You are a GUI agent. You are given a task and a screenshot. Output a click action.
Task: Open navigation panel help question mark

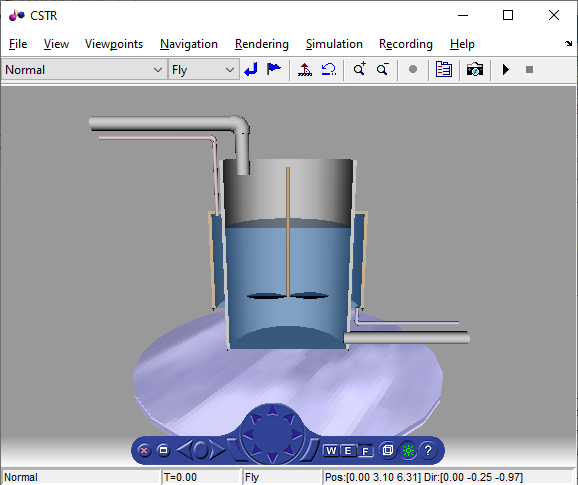(x=428, y=450)
